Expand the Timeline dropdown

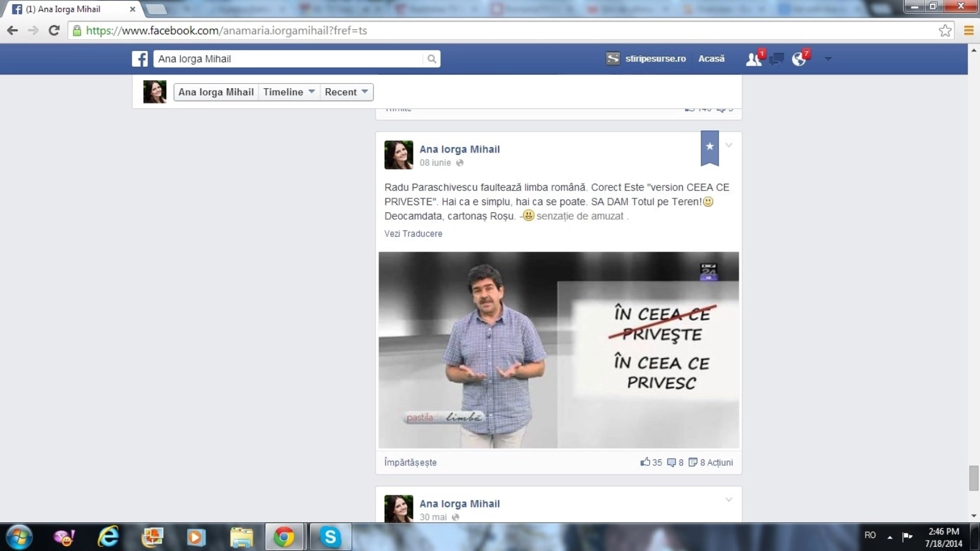pyautogui.click(x=288, y=92)
